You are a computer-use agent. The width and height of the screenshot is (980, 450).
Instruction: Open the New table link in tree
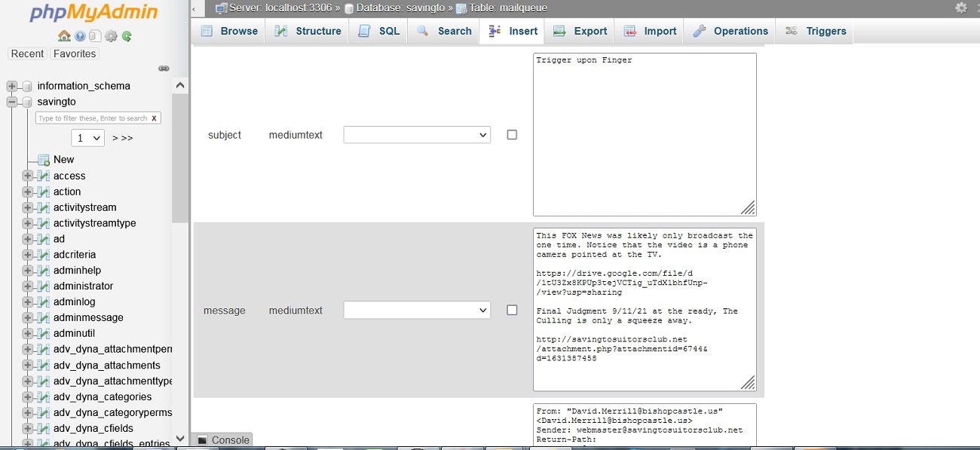[63, 160]
